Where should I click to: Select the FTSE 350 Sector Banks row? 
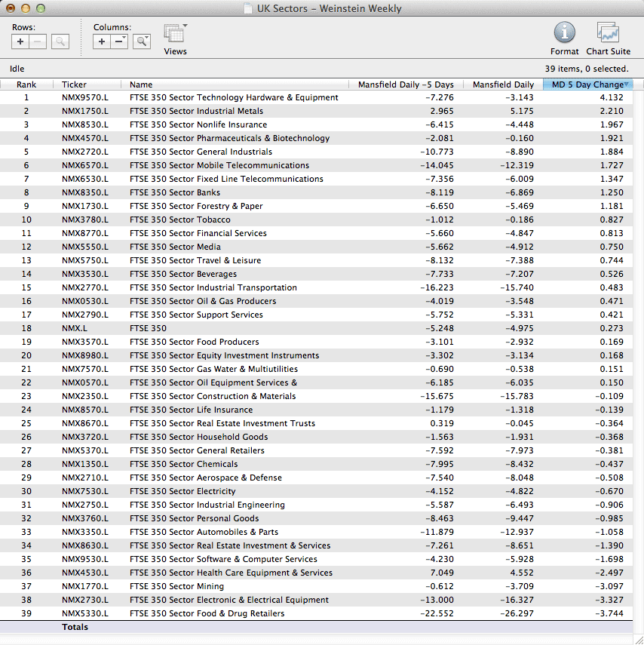coord(175,192)
